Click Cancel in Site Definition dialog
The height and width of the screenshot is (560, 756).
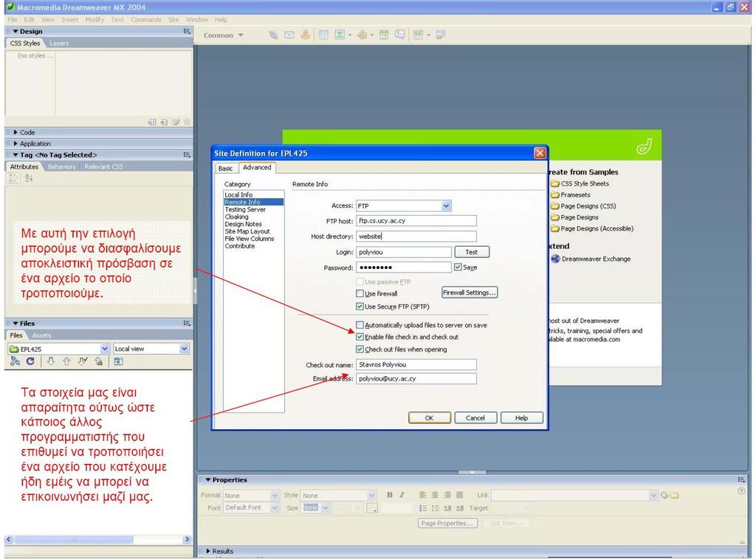pyautogui.click(x=475, y=417)
